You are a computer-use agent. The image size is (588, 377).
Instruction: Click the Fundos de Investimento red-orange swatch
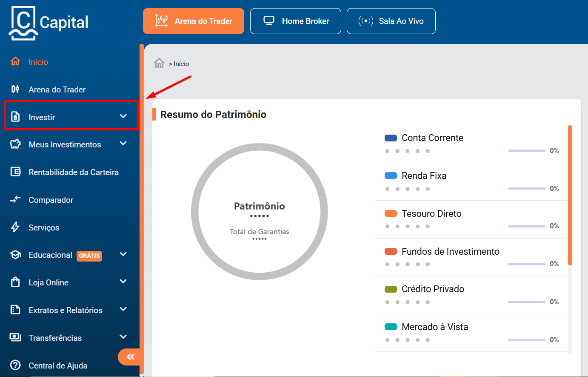(x=391, y=251)
